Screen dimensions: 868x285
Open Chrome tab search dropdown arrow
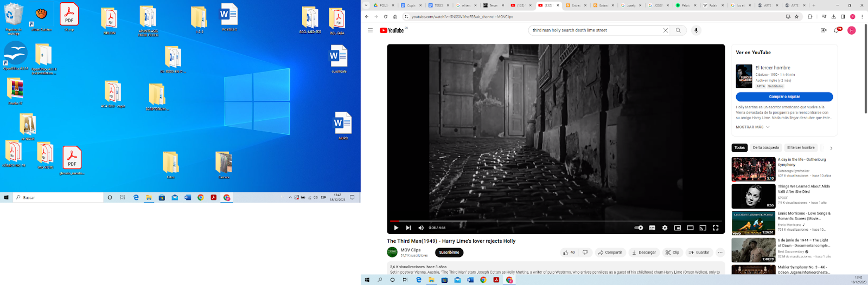pos(366,5)
